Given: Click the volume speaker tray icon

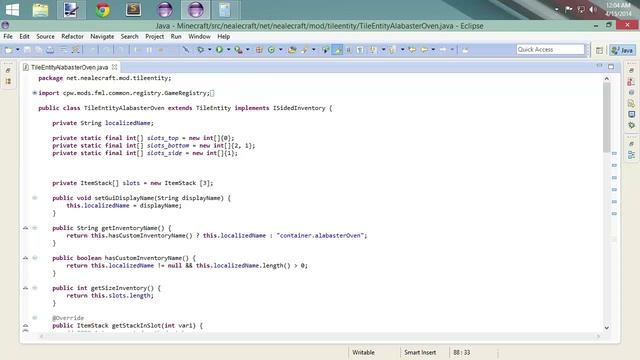Looking at the screenshot, I should click(x=593, y=9).
